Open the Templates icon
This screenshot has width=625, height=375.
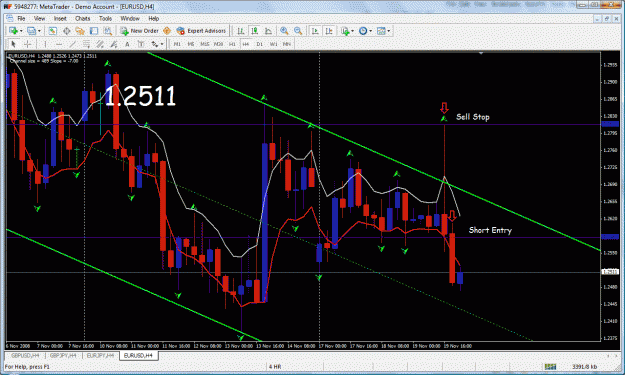(x=381, y=31)
